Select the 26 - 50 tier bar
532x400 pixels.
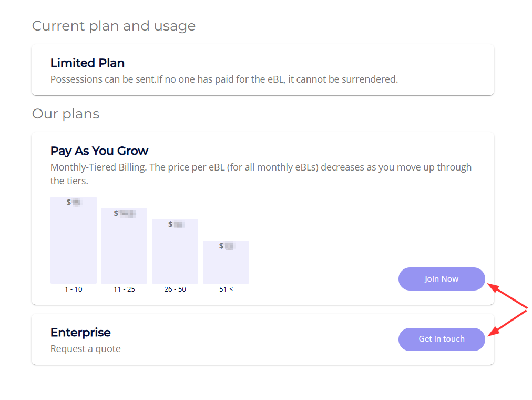tap(175, 255)
